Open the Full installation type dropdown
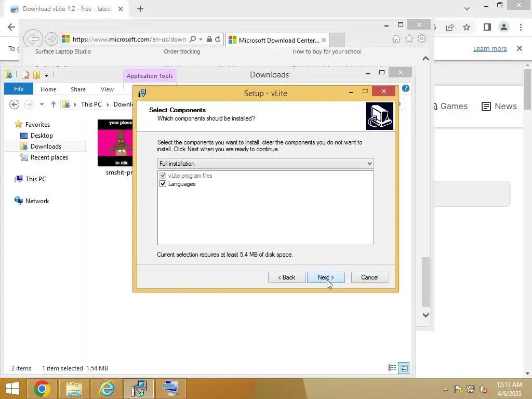 (x=265, y=164)
